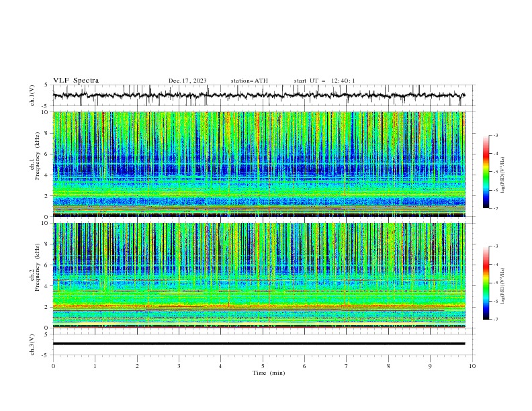Click the ch.3 flat black trace
Viewport: 532px width, 411px height.
point(259,344)
